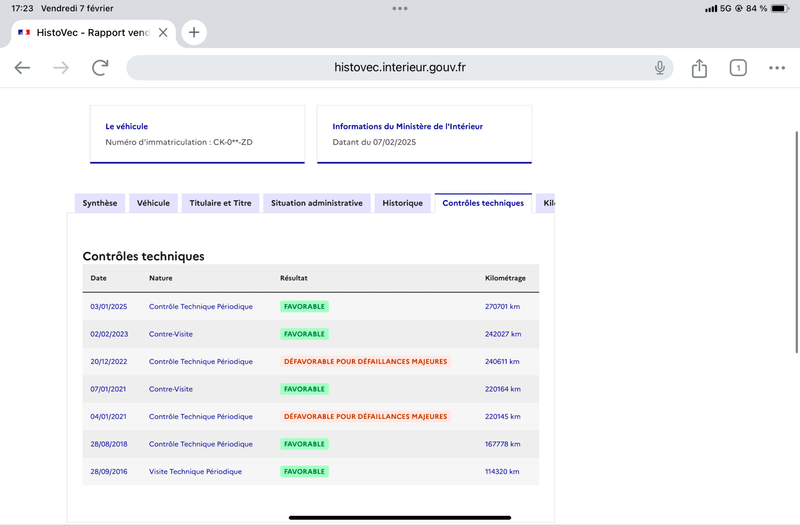Focus the histovec.interieur.gouv.fr address bar

pos(399,67)
